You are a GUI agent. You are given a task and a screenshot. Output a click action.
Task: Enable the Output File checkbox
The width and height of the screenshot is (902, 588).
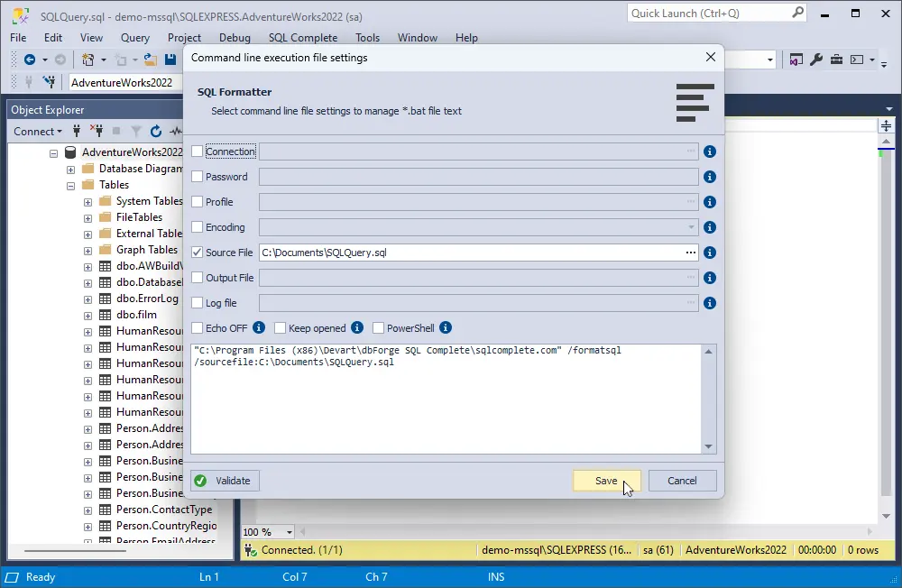(x=196, y=278)
